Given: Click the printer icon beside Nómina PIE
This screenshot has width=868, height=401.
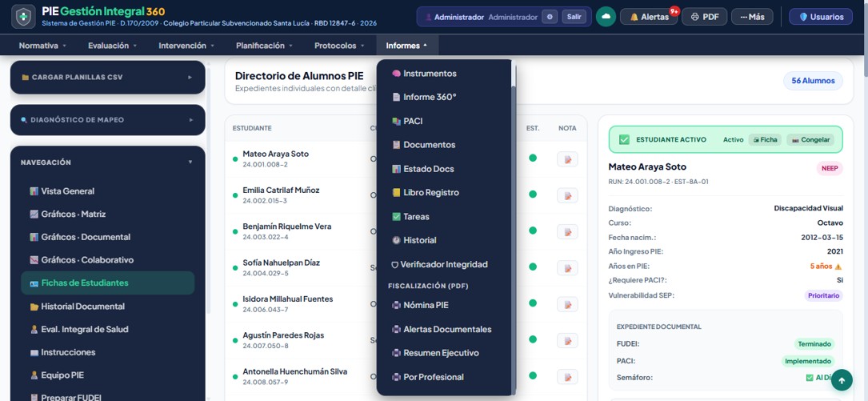Looking at the screenshot, I should pos(396,305).
